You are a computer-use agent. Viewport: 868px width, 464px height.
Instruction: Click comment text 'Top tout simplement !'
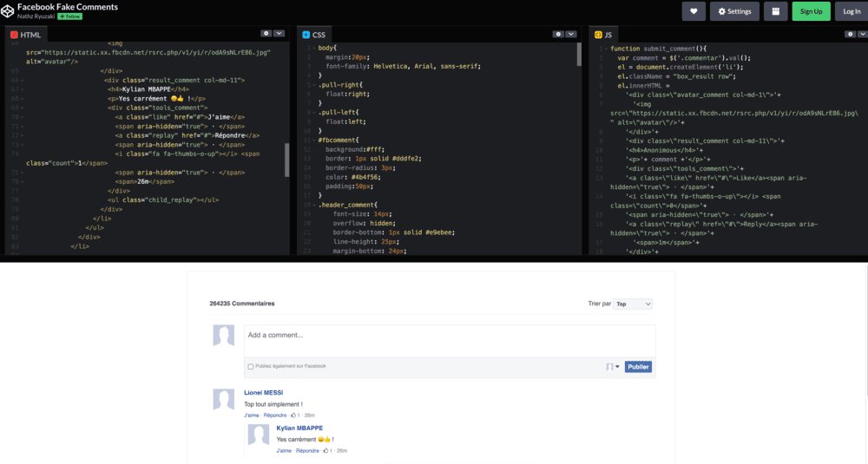pos(273,404)
